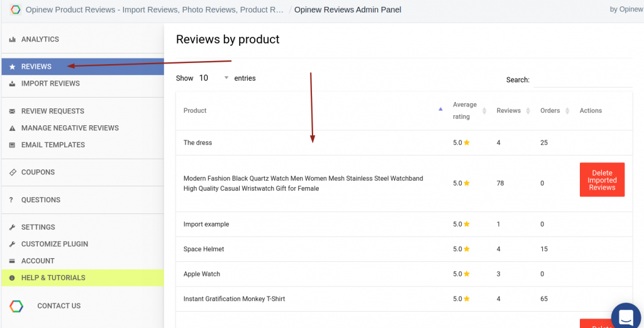Click Opinew Reviews Admin Panel title
Viewport: 644px width, 328px height.
tap(348, 9)
